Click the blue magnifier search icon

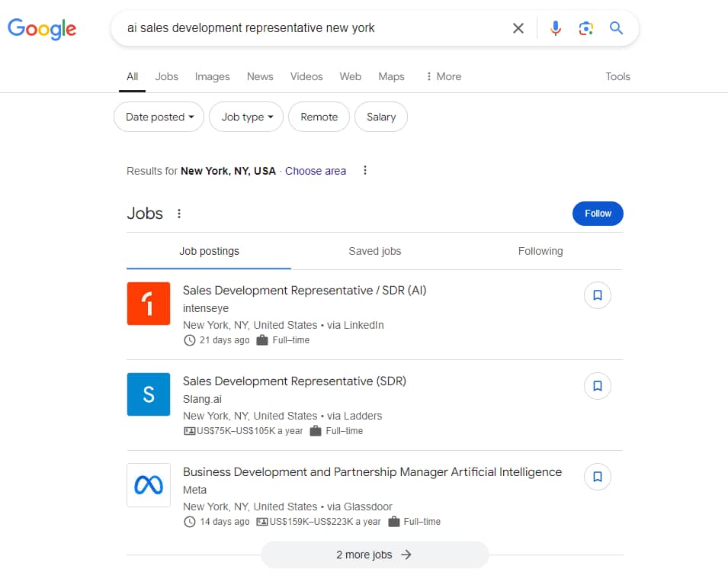[616, 28]
